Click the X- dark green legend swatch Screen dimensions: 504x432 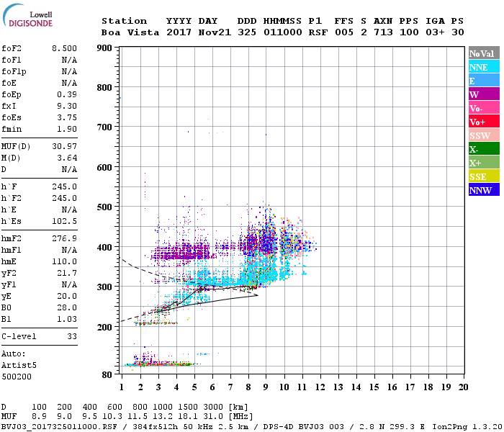click(484, 149)
